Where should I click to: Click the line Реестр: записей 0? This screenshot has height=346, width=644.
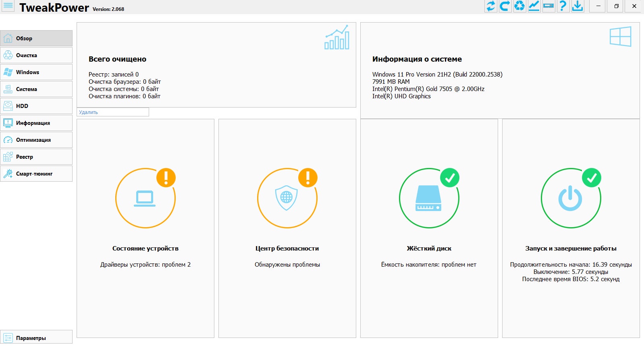(114, 75)
